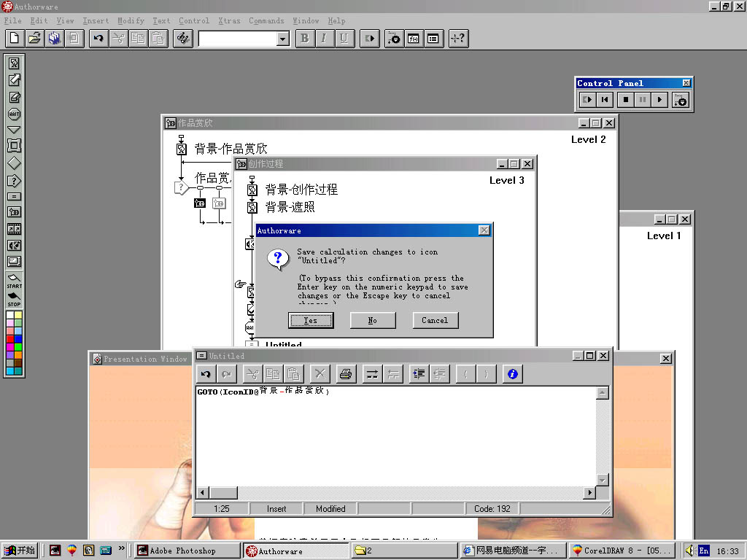
Task: Open the File menu
Action: [12, 20]
